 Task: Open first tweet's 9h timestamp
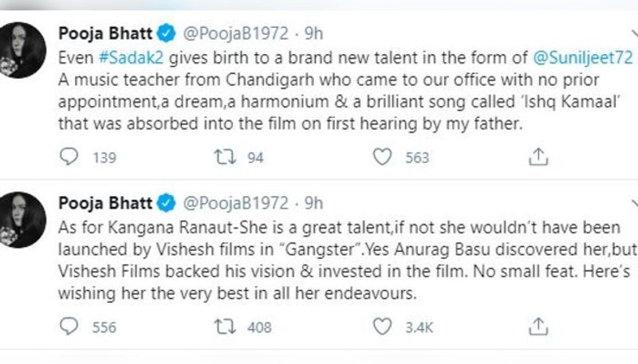coord(314,33)
